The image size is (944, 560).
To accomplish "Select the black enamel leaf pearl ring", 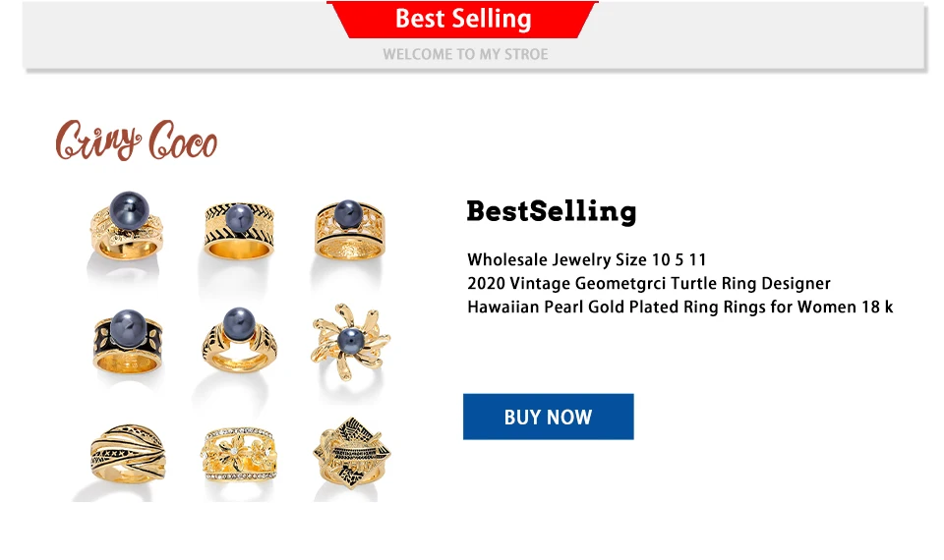I will 128,341.
